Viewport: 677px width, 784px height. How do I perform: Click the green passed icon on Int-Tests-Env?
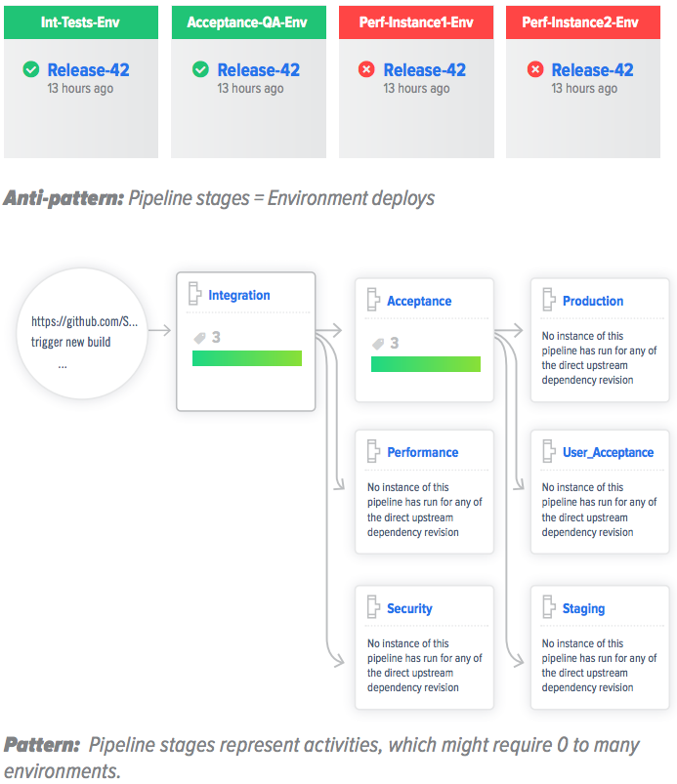pos(30,70)
